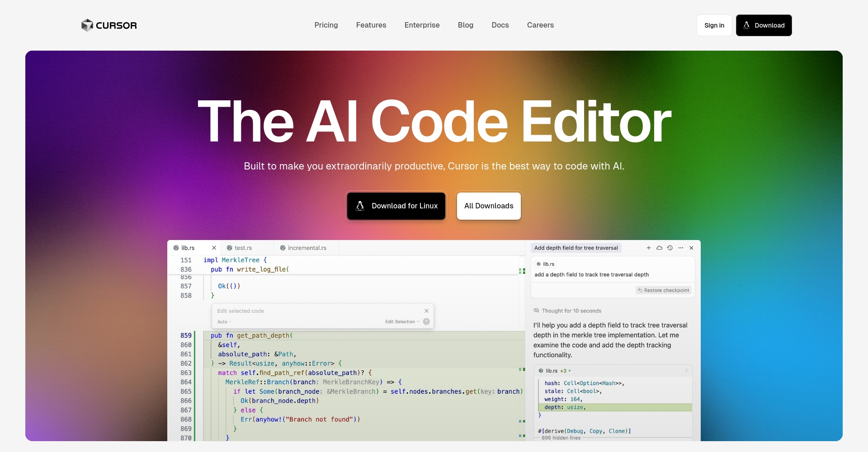Click Download for Linux button
868x452 pixels.
[396, 206]
